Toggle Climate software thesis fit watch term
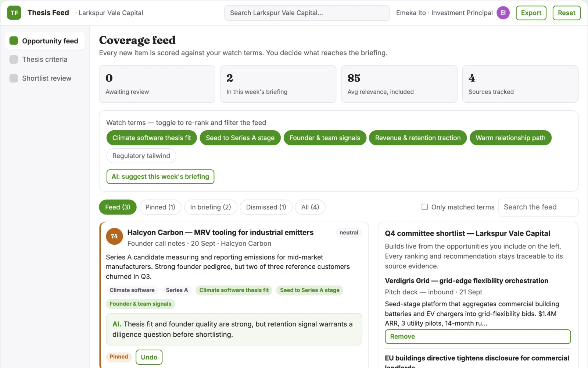This screenshot has width=588, height=368. [151, 138]
